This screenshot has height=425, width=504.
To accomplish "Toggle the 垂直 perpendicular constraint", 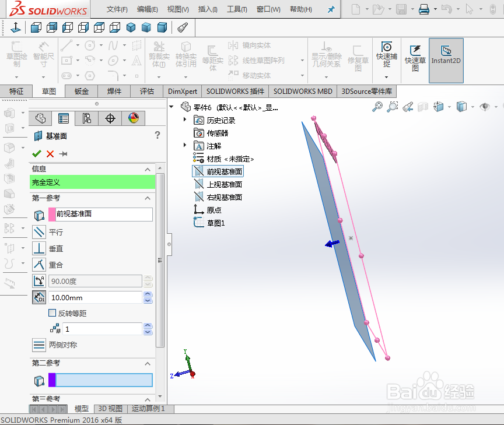I will pos(38,248).
